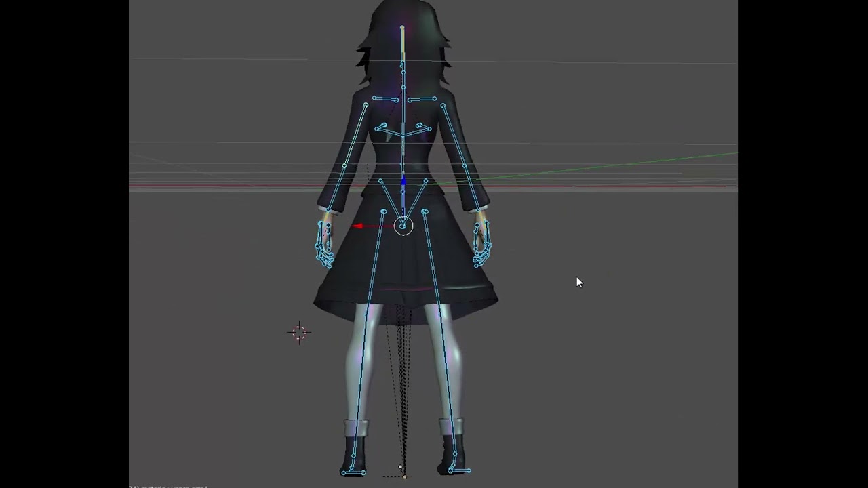
Task: Select the right-side upper arm bone
Action: [x=454, y=135]
